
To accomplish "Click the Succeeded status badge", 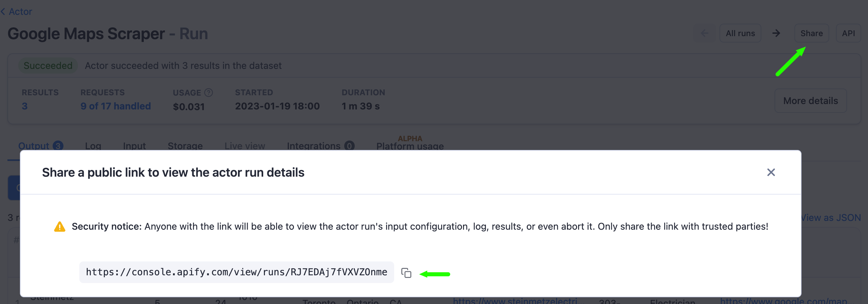I will coord(48,66).
